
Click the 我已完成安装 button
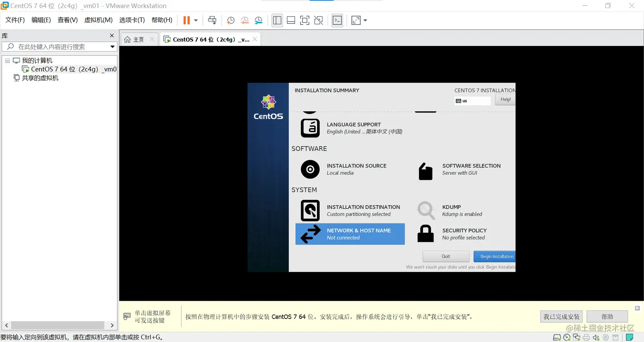(562, 316)
